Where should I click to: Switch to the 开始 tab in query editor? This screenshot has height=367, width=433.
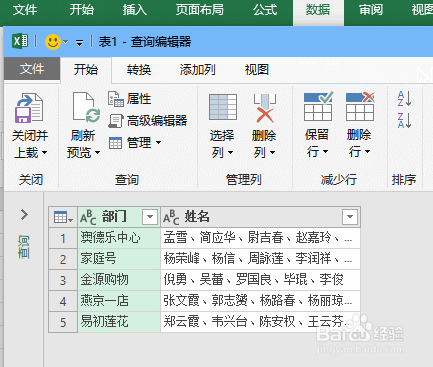point(86,70)
